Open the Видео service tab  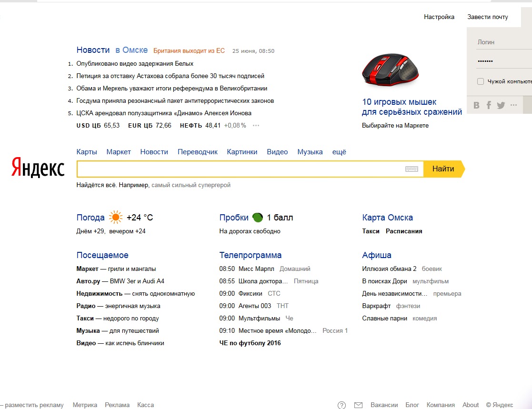(277, 152)
